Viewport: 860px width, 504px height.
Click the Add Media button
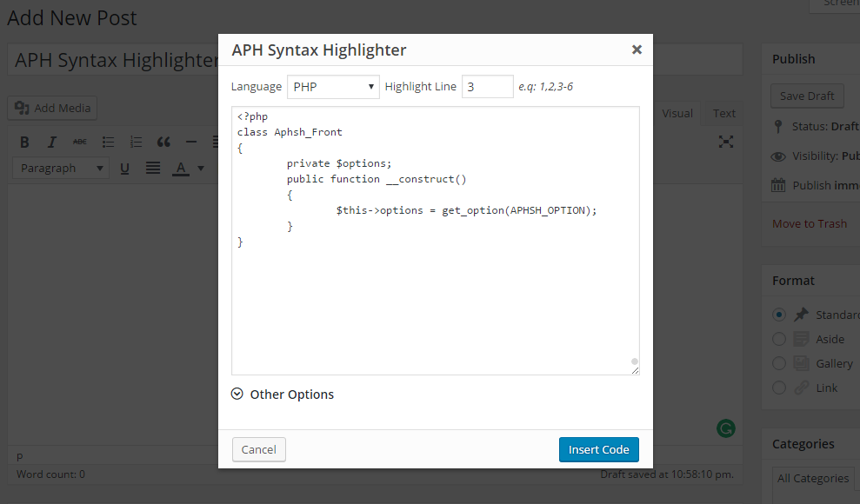(x=52, y=108)
